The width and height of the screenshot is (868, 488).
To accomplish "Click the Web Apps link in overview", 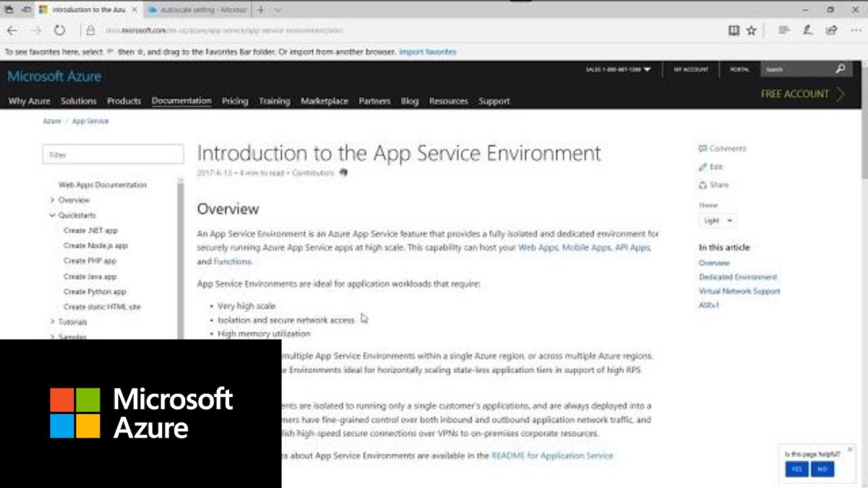I will tap(538, 248).
